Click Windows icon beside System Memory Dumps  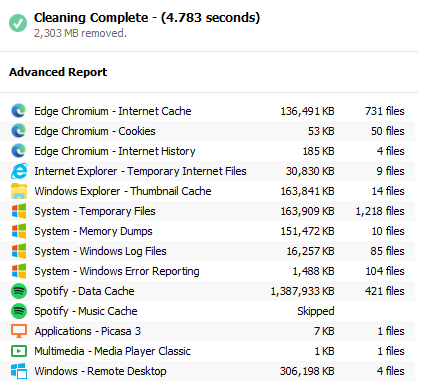[19, 231]
